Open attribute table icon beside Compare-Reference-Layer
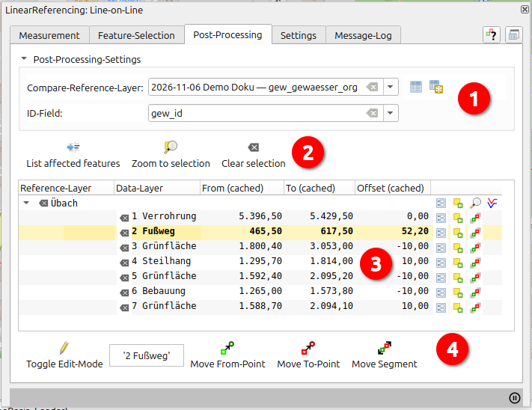Image resolution: width=532 pixels, height=410 pixels. [416, 87]
